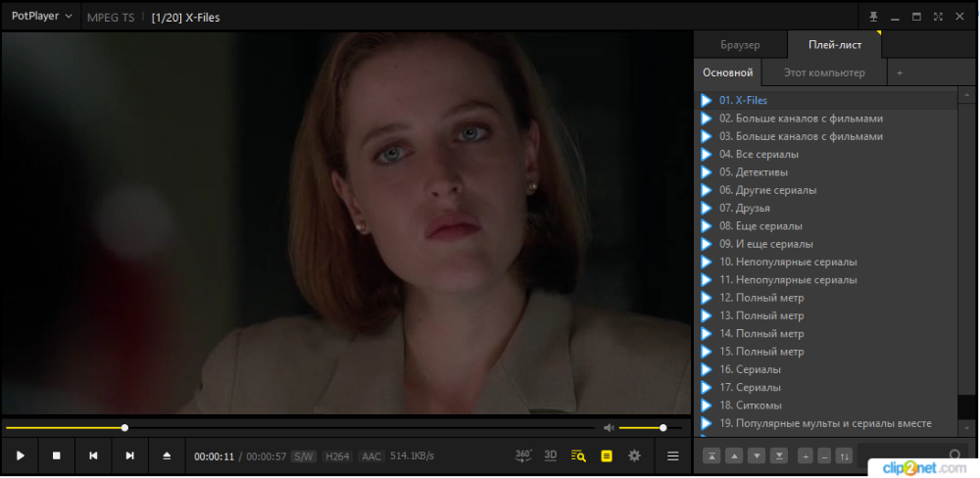Select 02. Больше каналов с фильмами
This screenshot has width=980, height=478.
pyautogui.click(x=826, y=119)
